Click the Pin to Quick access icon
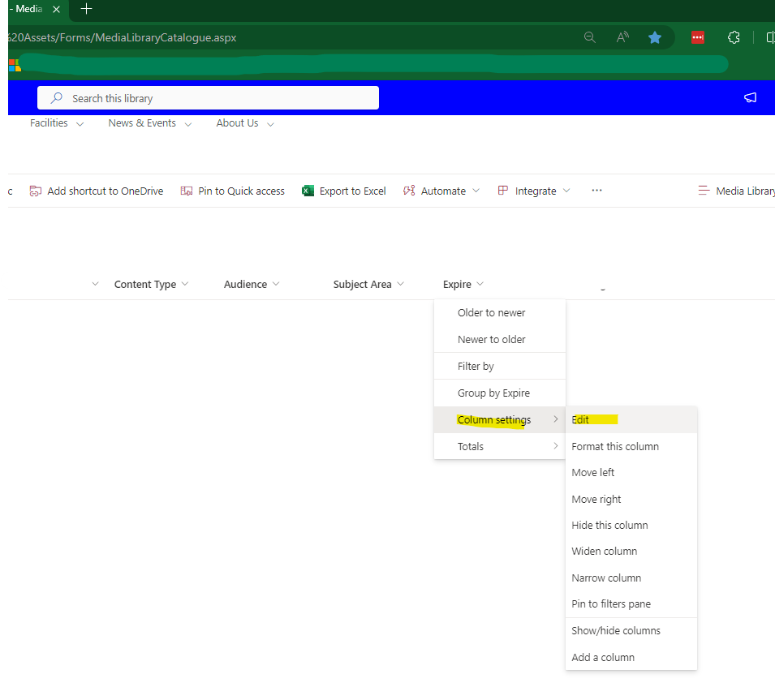The image size is (775, 700). point(187,191)
